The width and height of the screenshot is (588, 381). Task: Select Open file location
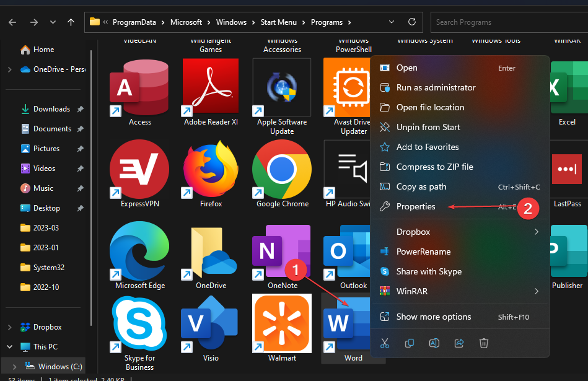click(x=460, y=108)
